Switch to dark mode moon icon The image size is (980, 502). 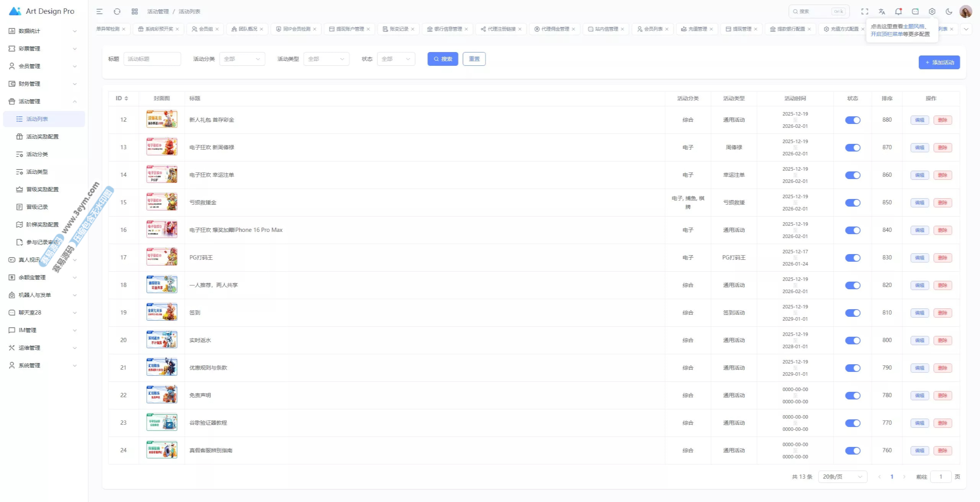click(949, 11)
